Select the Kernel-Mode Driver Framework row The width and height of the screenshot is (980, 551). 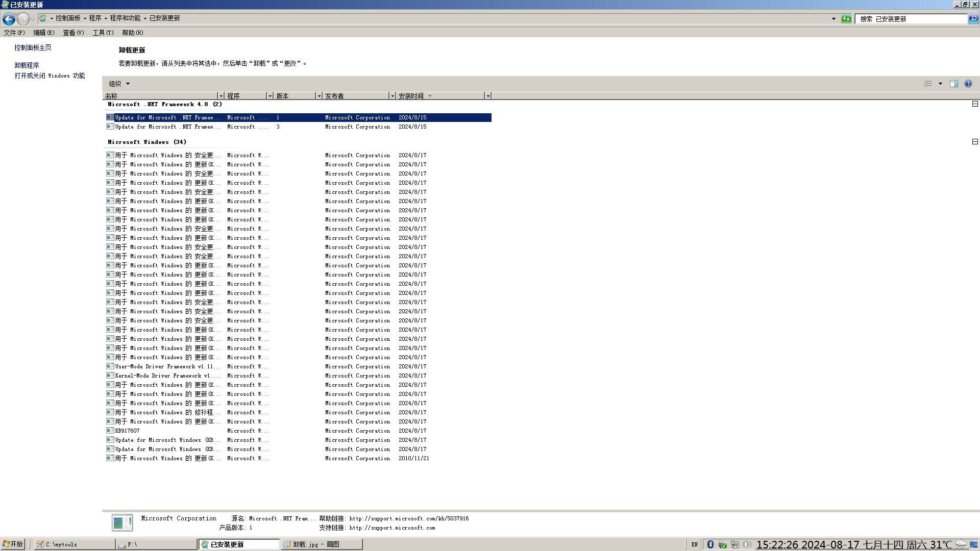[299, 375]
